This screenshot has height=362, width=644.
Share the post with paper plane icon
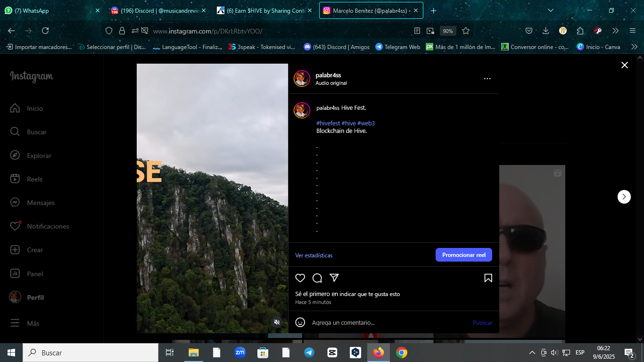pyautogui.click(x=334, y=278)
